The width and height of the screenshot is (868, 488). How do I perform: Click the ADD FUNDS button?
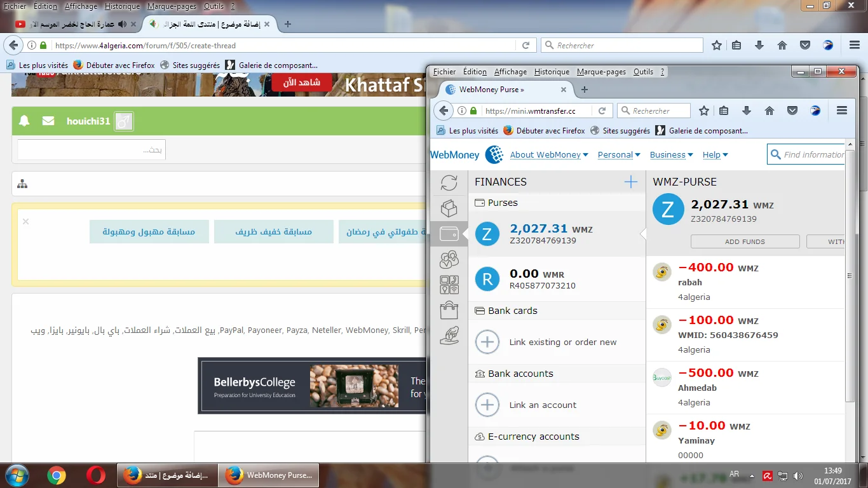tap(745, 241)
